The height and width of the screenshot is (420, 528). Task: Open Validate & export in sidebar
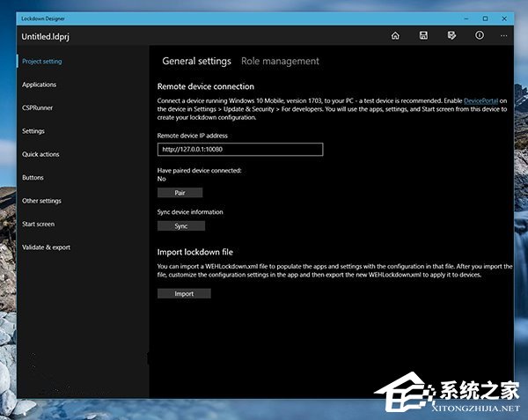point(46,247)
